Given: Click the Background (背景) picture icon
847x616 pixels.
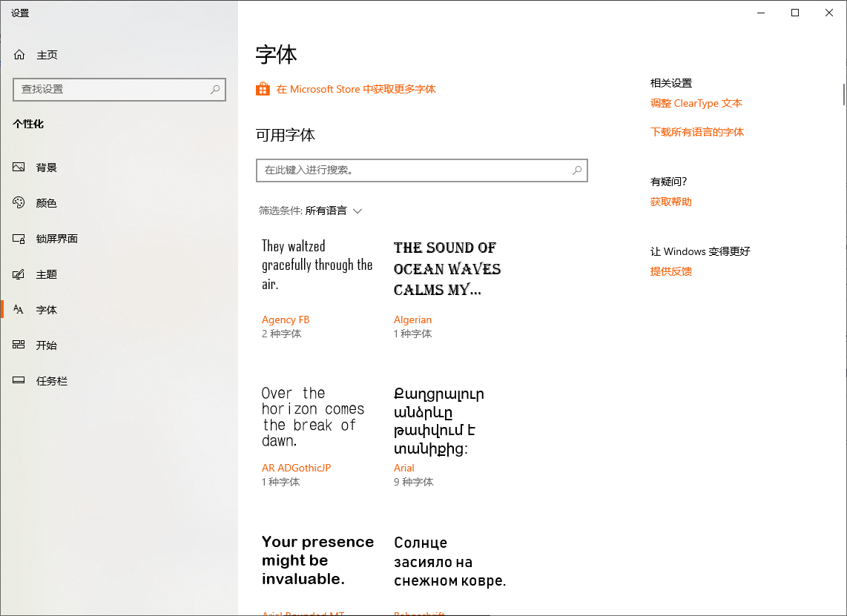Looking at the screenshot, I should [x=19, y=168].
